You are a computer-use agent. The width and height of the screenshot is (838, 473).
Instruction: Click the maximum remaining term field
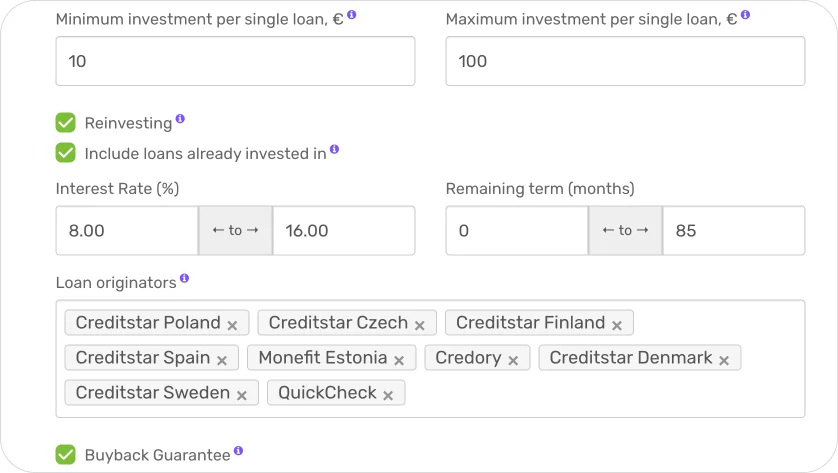coord(733,231)
